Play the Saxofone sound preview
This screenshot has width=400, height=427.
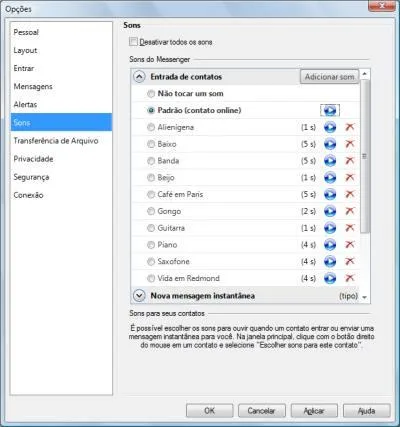coord(330,261)
